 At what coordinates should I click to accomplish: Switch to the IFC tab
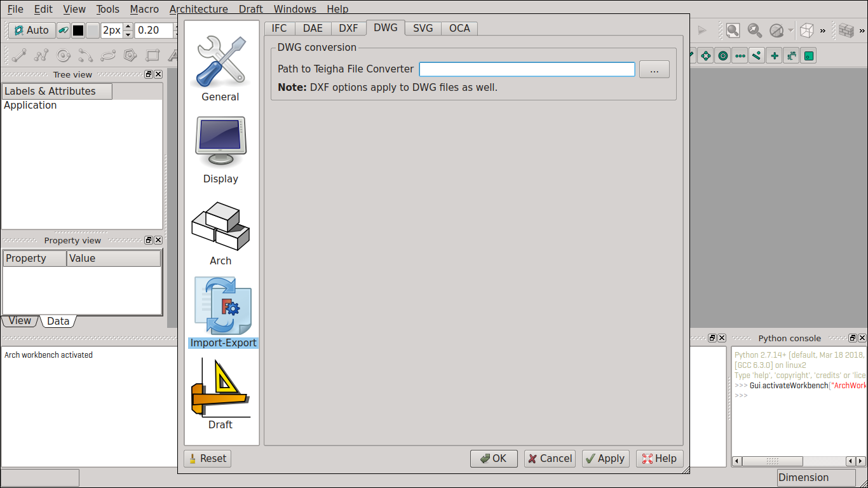(x=279, y=29)
